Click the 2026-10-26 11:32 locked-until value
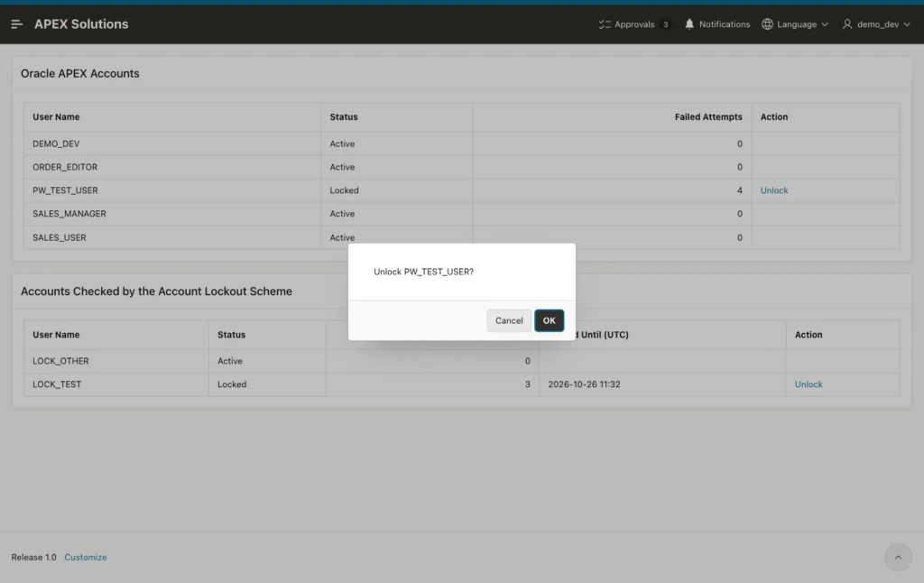924x583 pixels. 584,384
